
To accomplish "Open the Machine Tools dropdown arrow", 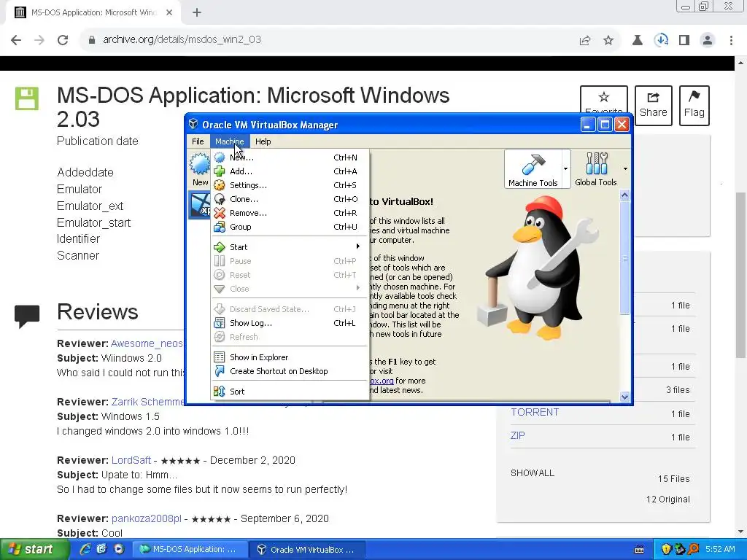I will point(565,168).
